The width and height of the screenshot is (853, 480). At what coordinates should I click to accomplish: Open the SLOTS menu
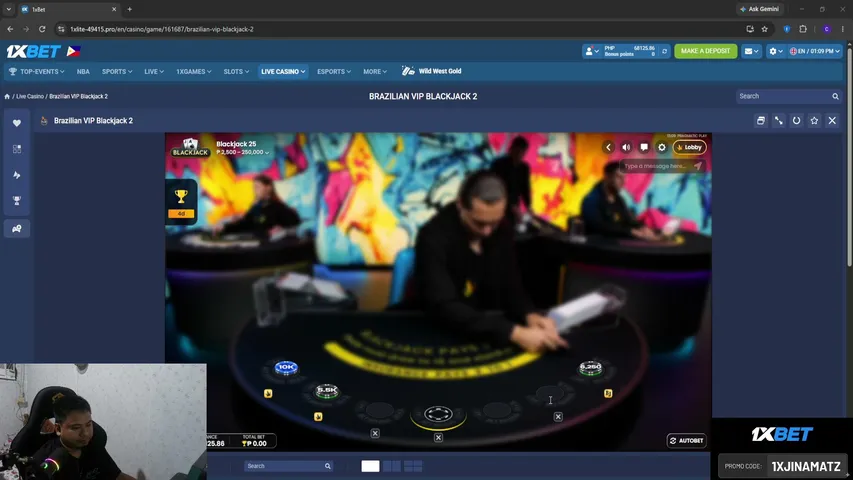(x=236, y=71)
